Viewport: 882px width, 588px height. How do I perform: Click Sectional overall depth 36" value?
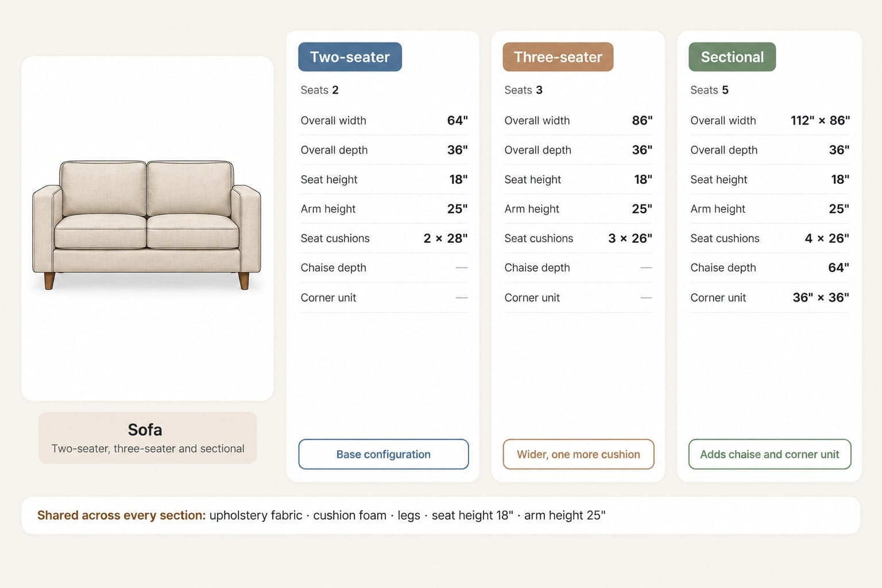839,150
